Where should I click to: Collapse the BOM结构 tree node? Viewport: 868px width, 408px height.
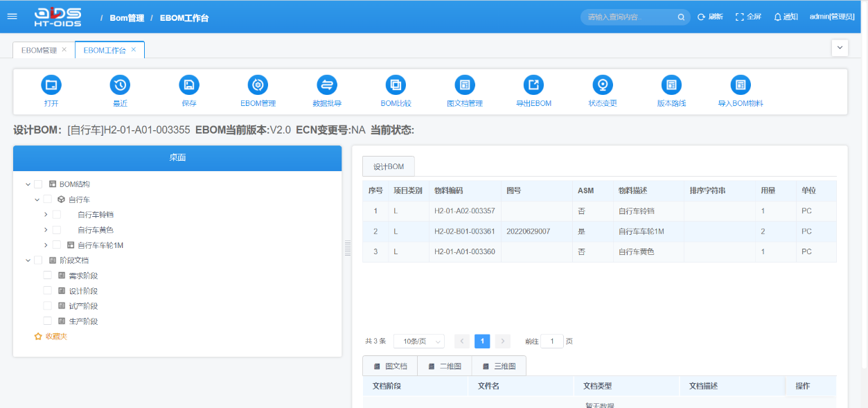(x=28, y=184)
